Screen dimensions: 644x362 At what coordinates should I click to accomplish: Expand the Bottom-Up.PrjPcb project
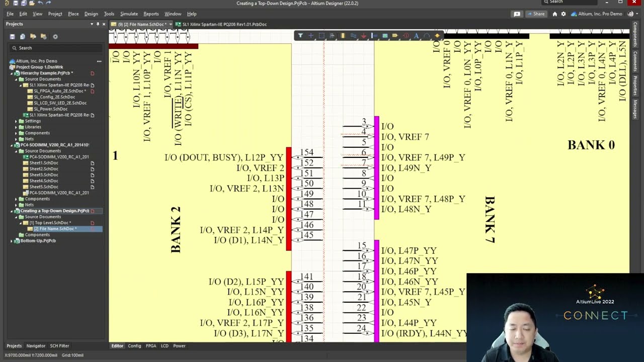coord(13,241)
